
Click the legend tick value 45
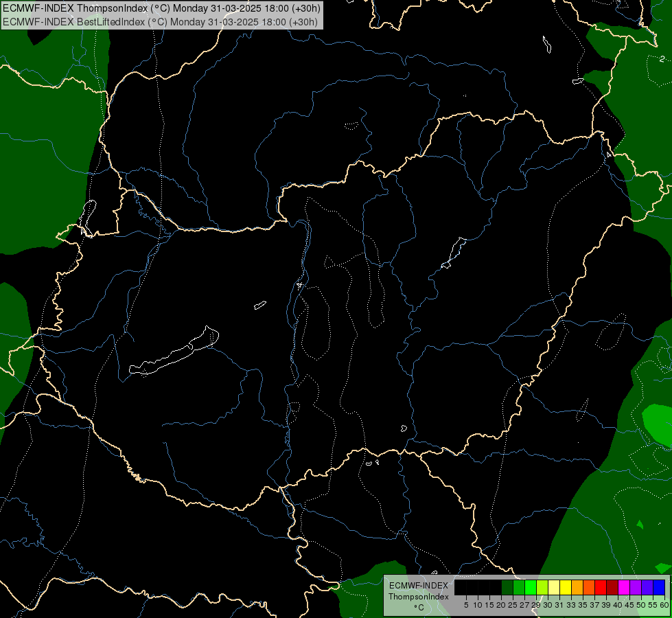point(629,605)
